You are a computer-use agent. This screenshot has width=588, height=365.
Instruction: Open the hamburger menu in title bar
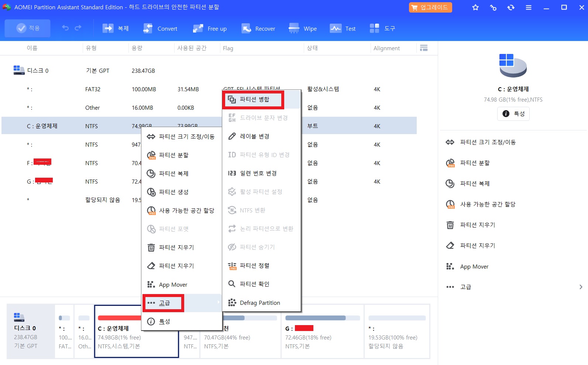[x=529, y=7]
